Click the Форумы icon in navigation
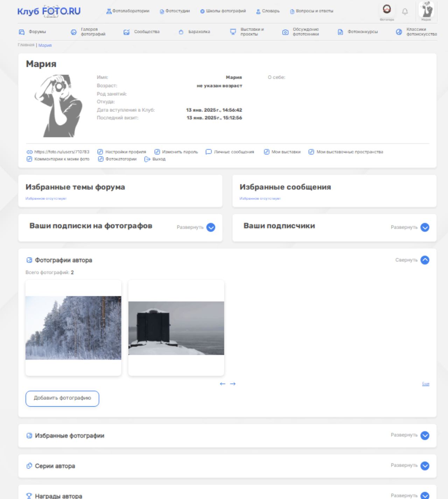The height and width of the screenshot is (499, 448). 22,32
